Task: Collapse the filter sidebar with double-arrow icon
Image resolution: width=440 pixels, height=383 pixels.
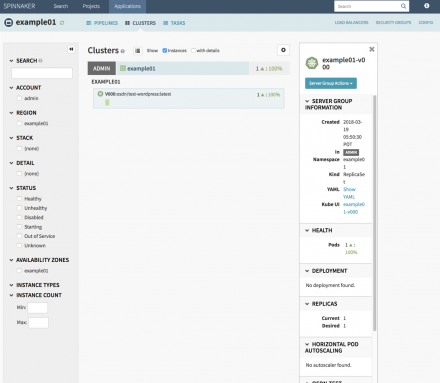Action: tap(71, 49)
